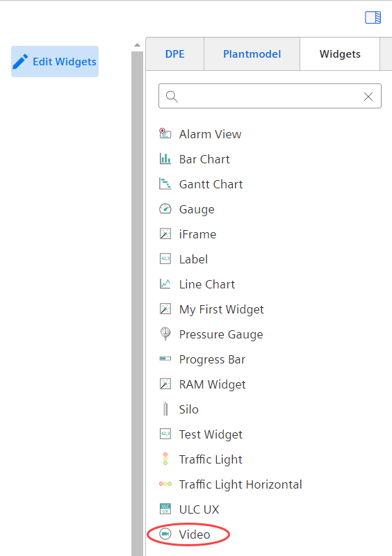Click the Pressure Gauge icon
The width and height of the screenshot is (392, 556).
pos(165,334)
